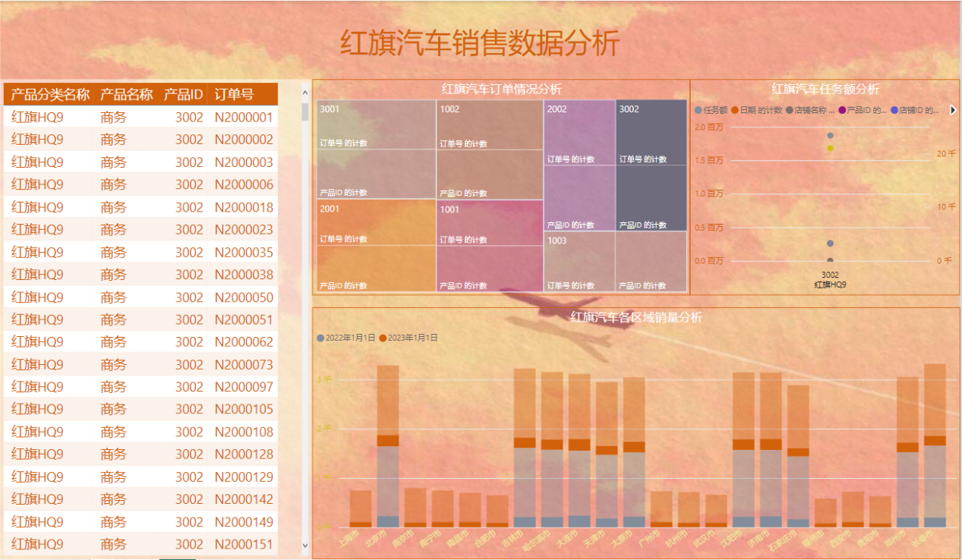
Task: Select the 店铺名称 legend item
Action: [x=810, y=110]
